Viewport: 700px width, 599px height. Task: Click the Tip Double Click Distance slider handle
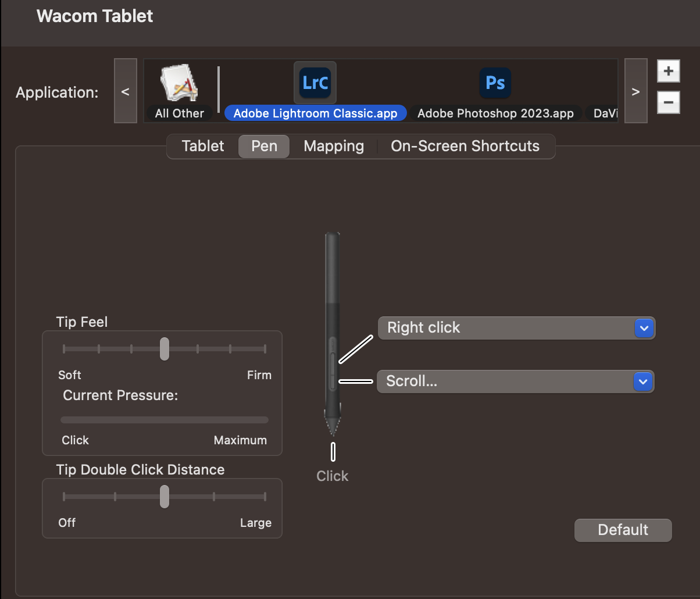[x=165, y=497]
